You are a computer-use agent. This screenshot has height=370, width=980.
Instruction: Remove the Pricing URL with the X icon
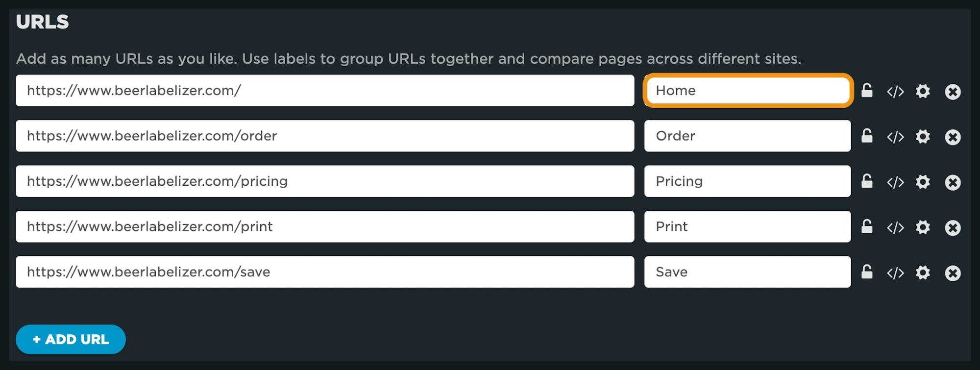coord(953,181)
